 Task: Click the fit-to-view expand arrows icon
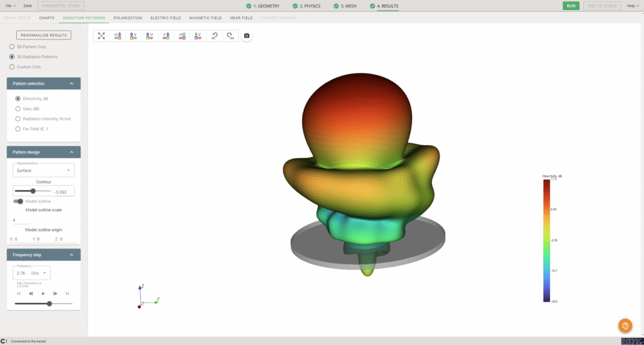tap(101, 36)
